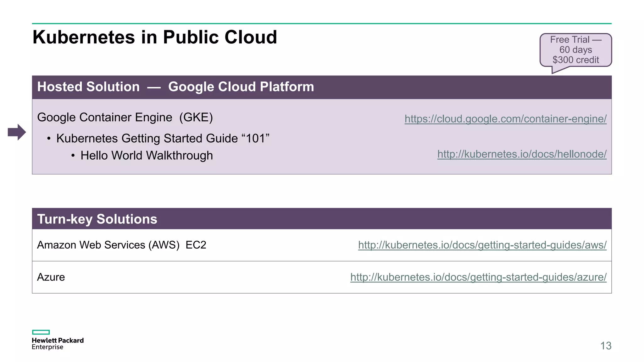The width and height of the screenshot is (644, 362).
Task: Select the Google Container Engine (GKE) text
Action: click(x=125, y=117)
